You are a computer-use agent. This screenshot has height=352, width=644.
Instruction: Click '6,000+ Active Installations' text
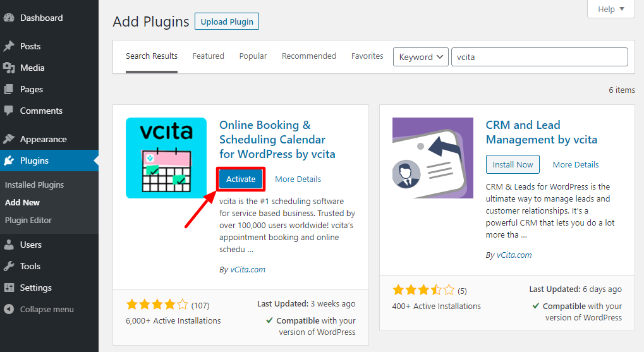173,321
